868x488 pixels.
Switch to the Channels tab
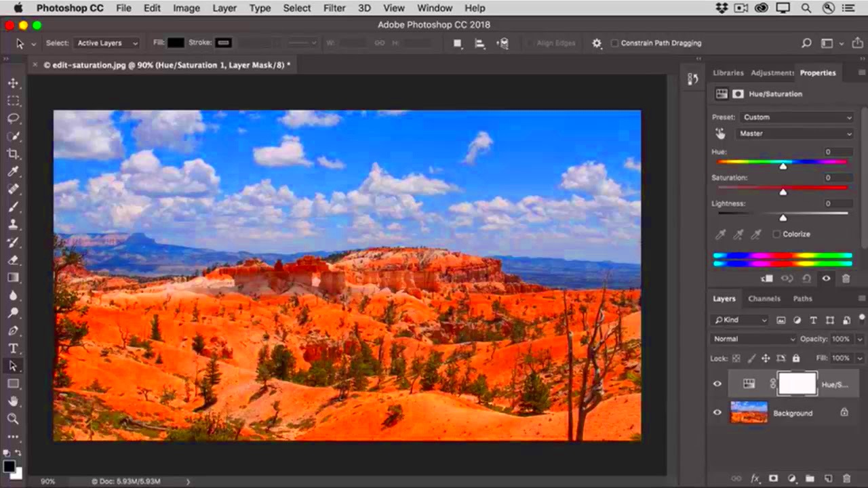764,298
